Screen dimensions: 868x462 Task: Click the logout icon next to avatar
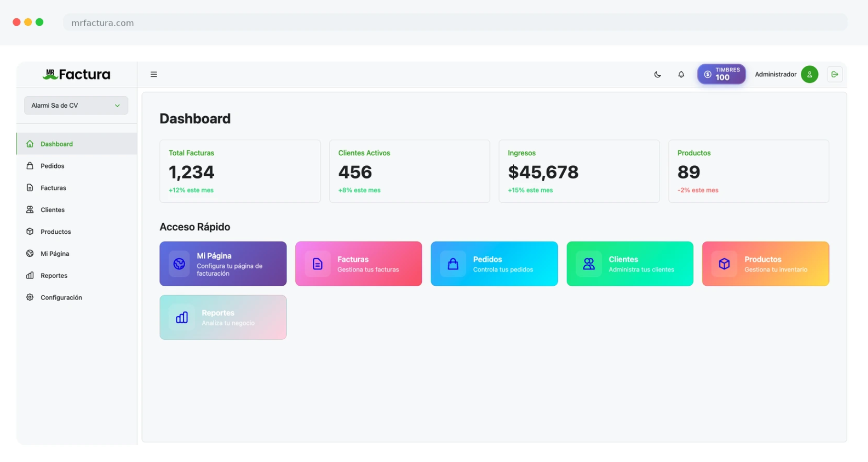coord(835,74)
